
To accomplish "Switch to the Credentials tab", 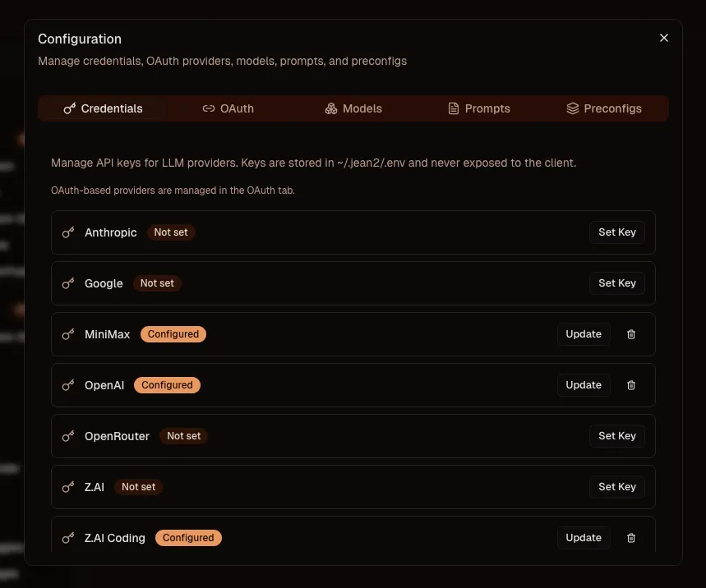I will point(103,108).
